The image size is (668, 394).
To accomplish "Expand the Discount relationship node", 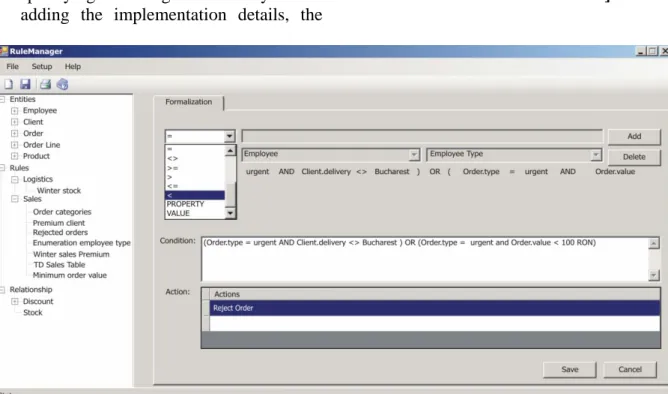I will pos(14,301).
